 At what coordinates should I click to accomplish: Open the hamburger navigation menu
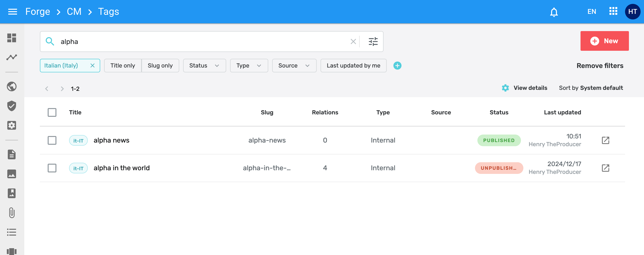(12, 11)
